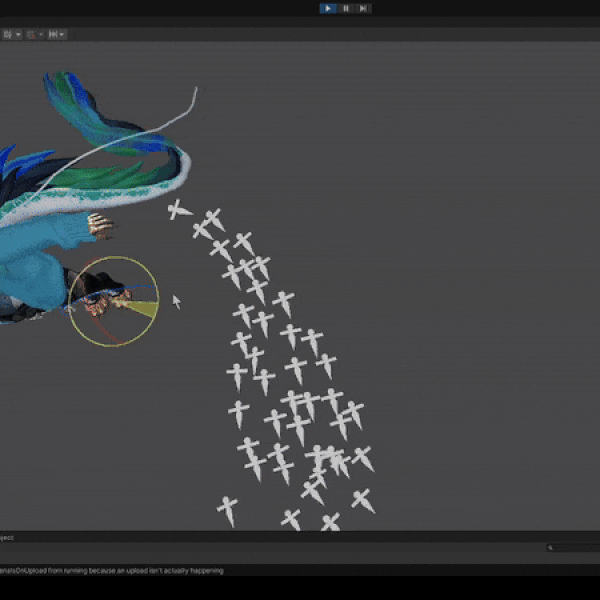The image size is (600, 600).
Task: Click the Pause button in the top bar
Action: click(x=346, y=8)
